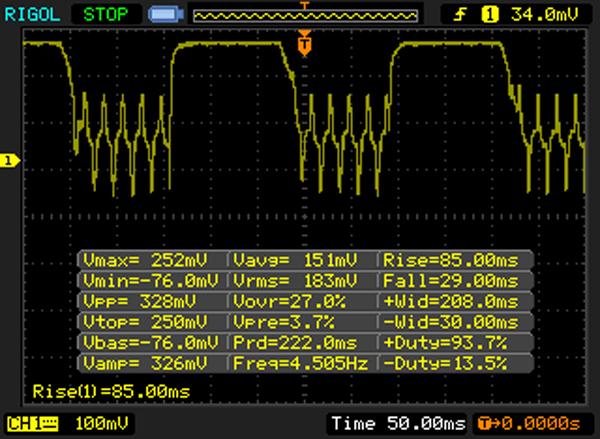Select the Vmin=-76.0mV measurement
The width and height of the screenshot is (600, 439).
151,281
